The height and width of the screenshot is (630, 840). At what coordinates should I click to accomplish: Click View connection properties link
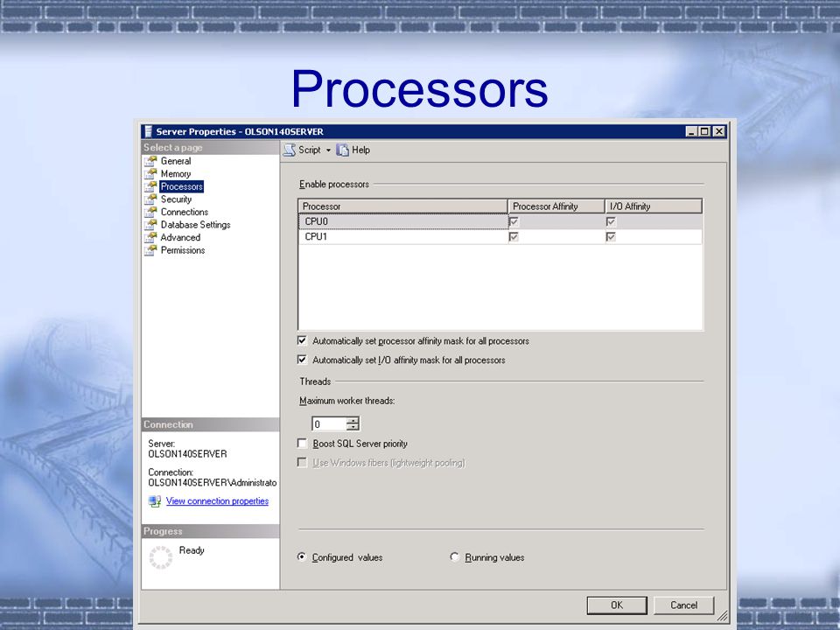[x=217, y=501]
